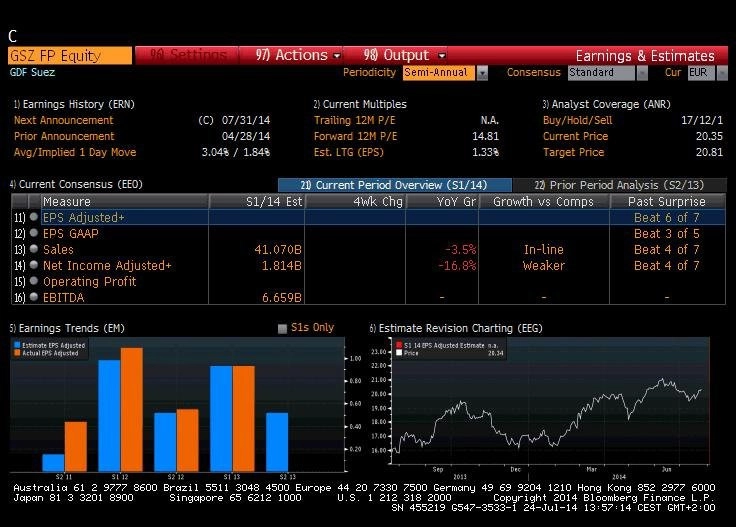Viewport: 736px width, 527px height.
Task: Select the Net Income Adjusted+ radio button
Action: (34, 265)
